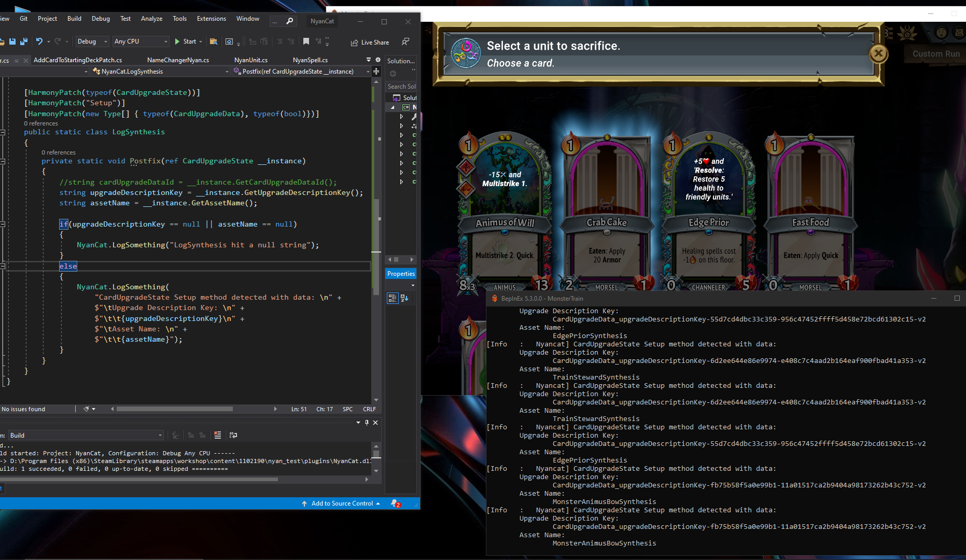Undo the last edit in Visual Studio
The height and width of the screenshot is (560, 966).
[x=39, y=41]
